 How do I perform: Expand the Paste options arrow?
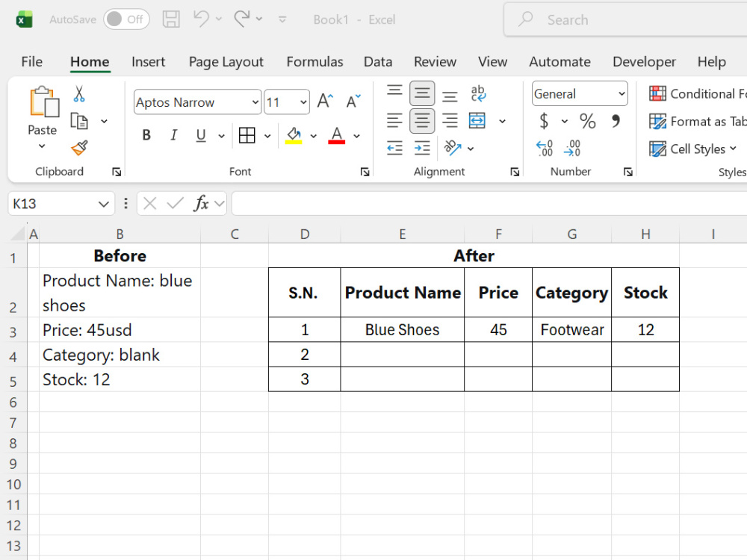(42, 146)
